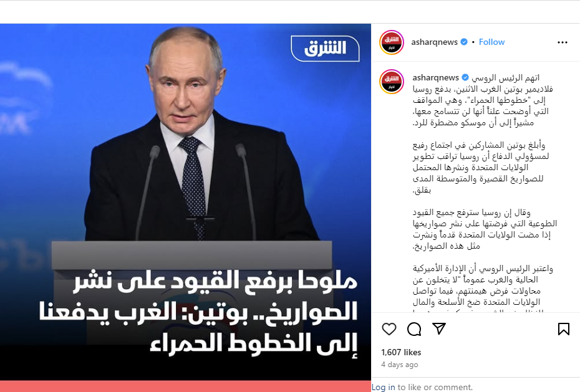Viewport: 580px width, 392px height.
Task: Click the Log in link
Action: (x=383, y=387)
